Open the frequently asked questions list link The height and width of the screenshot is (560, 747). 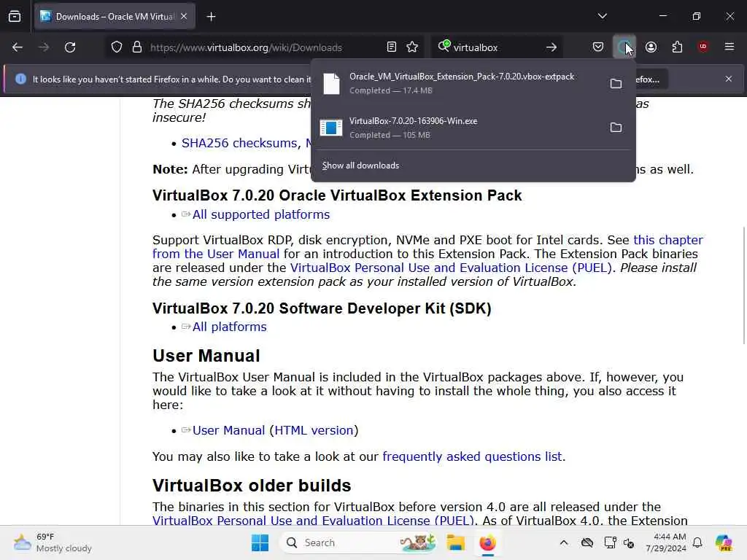[x=472, y=456]
